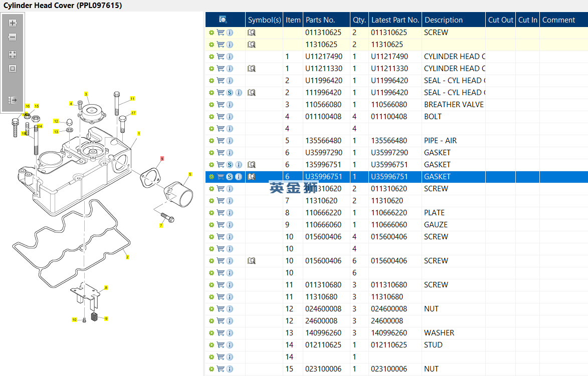This screenshot has width=588, height=376.
Task: Add NUT 024600008 to cart
Action: click(221, 309)
